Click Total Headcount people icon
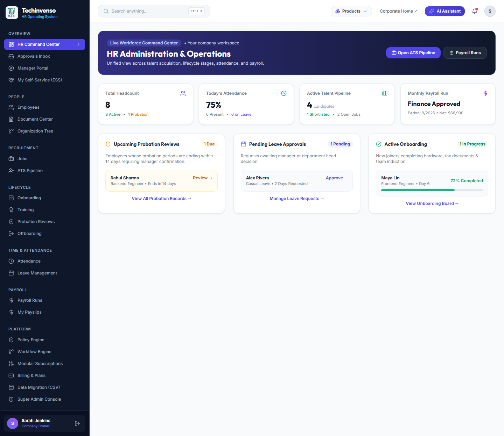 (183, 93)
